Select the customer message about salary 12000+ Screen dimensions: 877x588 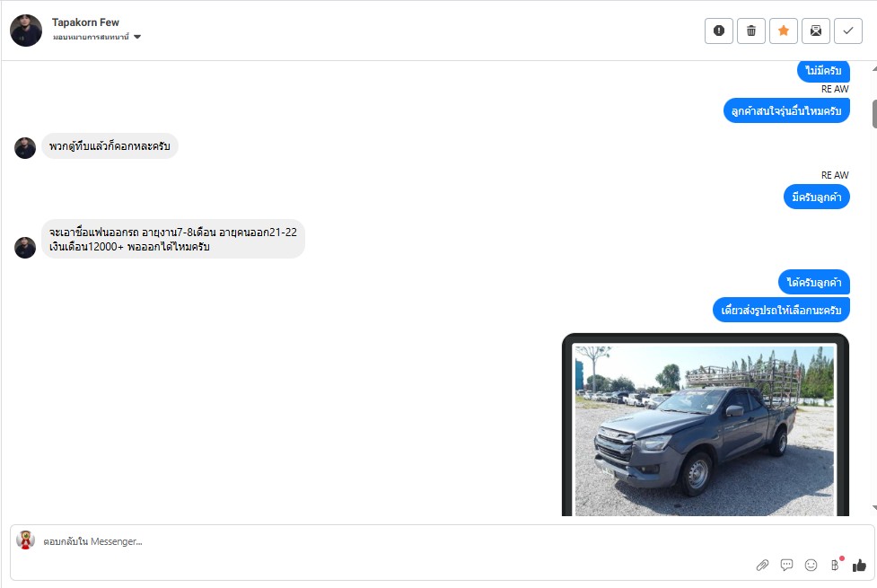(173, 239)
